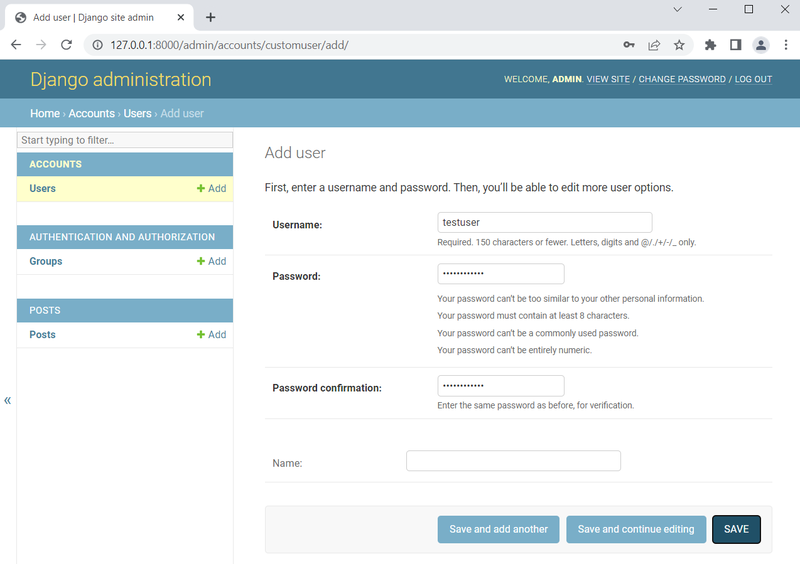Open the Change password link
Screen dimensions: 800x564
tap(682, 79)
